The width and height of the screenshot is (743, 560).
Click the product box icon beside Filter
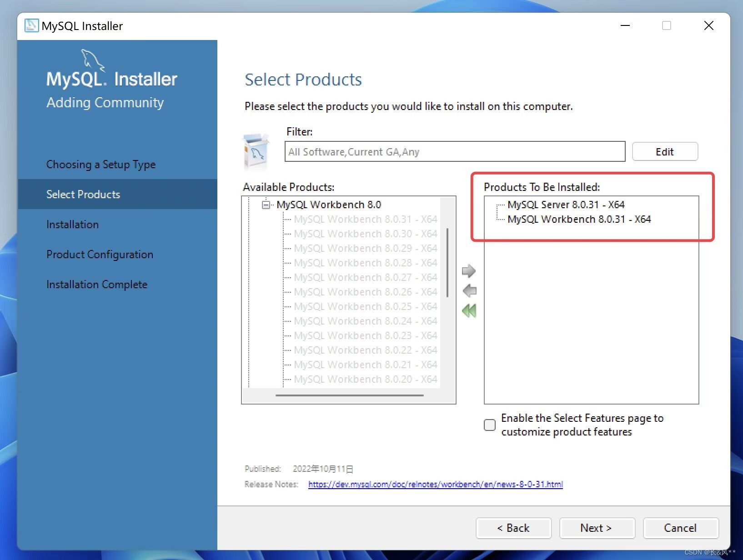pyautogui.click(x=256, y=151)
